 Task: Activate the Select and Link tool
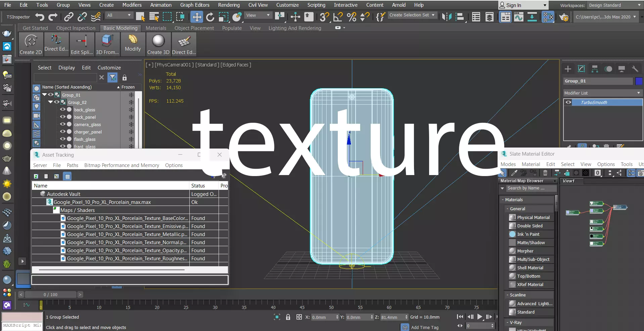pyautogui.click(x=69, y=17)
